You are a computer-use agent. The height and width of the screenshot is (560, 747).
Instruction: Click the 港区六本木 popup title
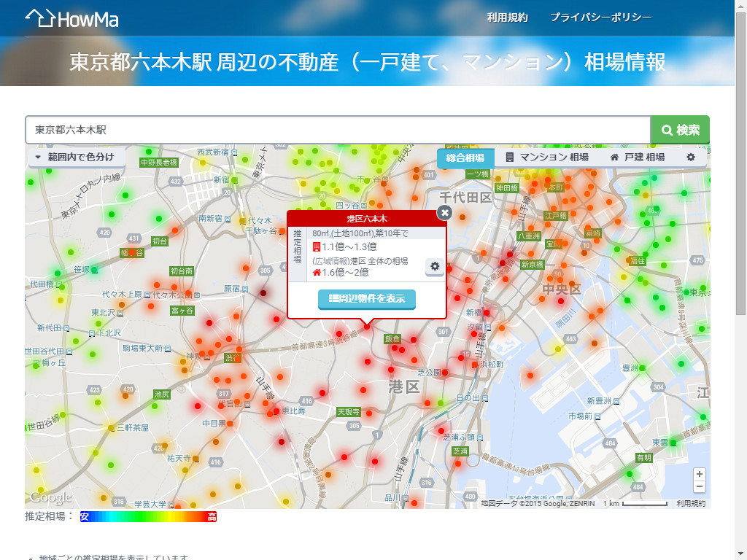point(367,219)
